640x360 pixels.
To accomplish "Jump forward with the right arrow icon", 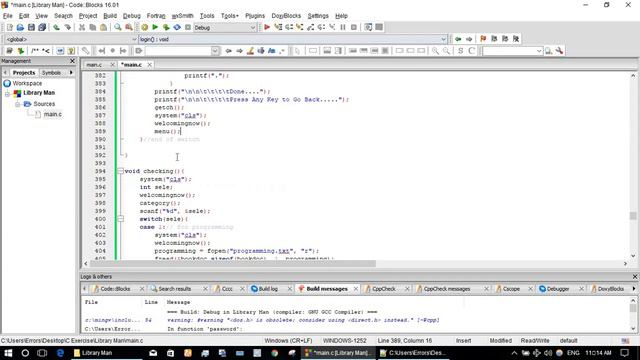I will pyautogui.click(x=469, y=39).
